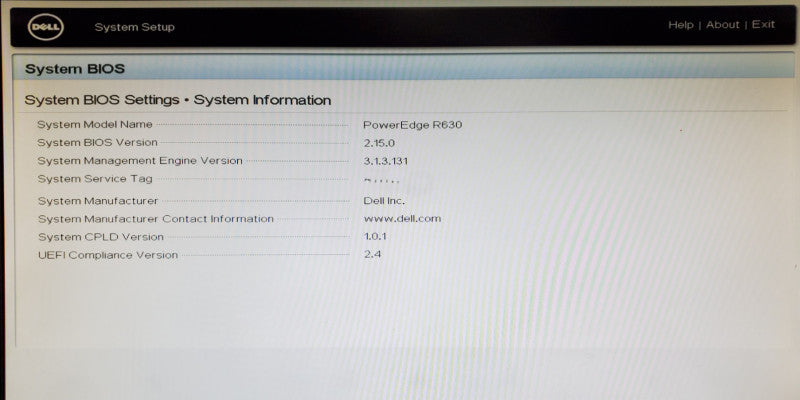Select the www.dell.com value
Viewport: 800px width, 400px height.
(x=403, y=219)
